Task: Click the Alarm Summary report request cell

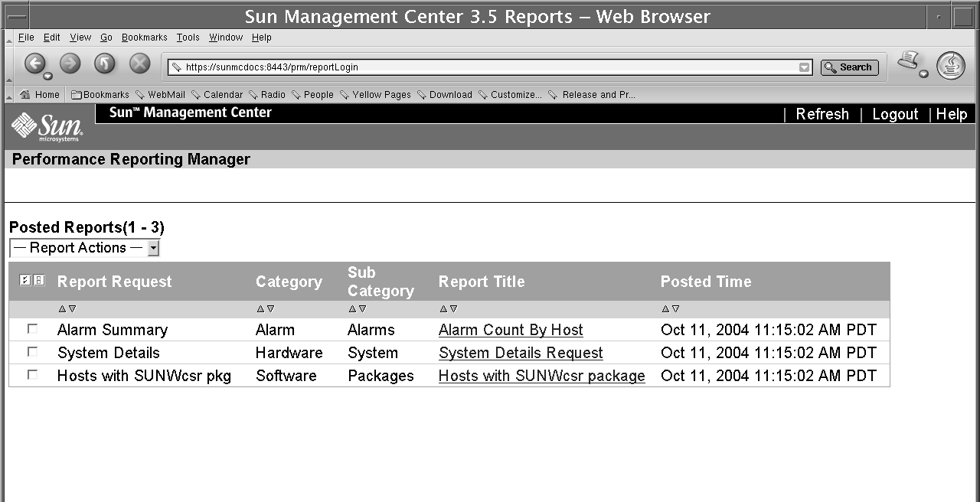Action: (x=113, y=330)
